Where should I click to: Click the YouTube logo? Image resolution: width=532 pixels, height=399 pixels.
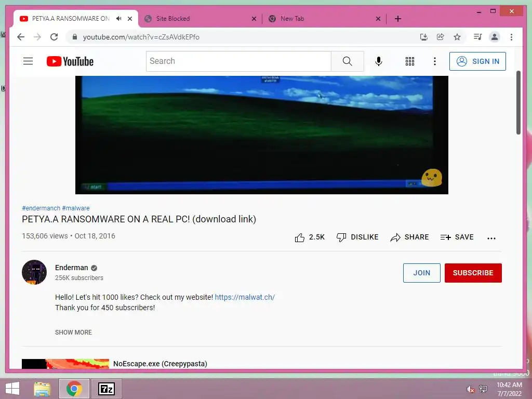(x=70, y=61)
